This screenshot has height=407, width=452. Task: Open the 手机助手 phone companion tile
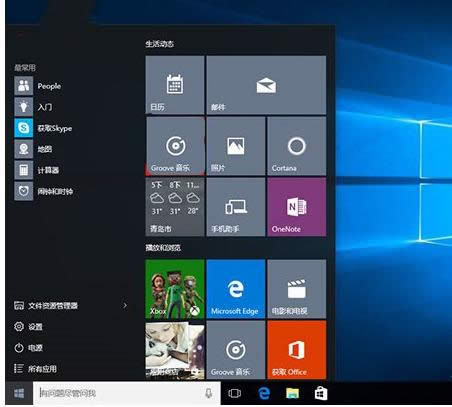tap(236, 207)
